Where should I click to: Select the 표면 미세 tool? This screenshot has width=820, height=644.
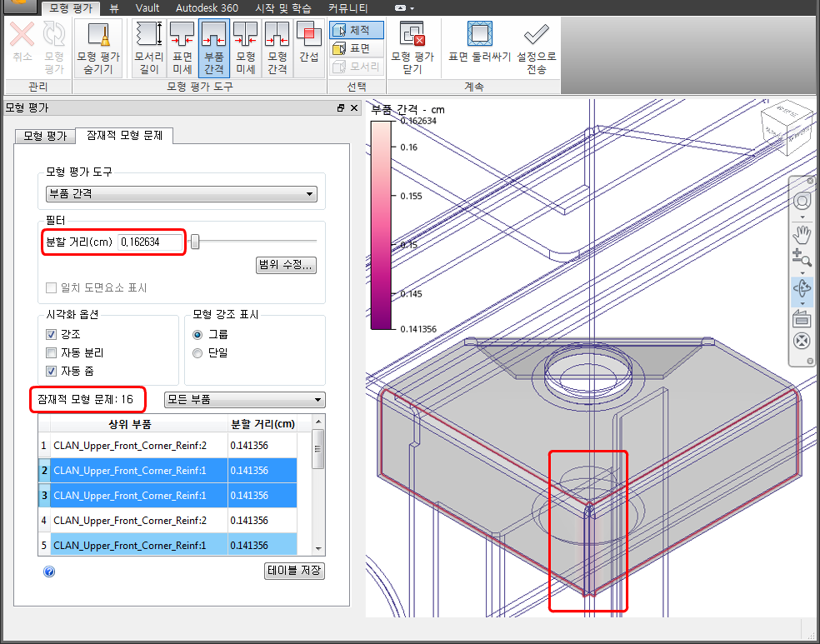click(182, 48)
